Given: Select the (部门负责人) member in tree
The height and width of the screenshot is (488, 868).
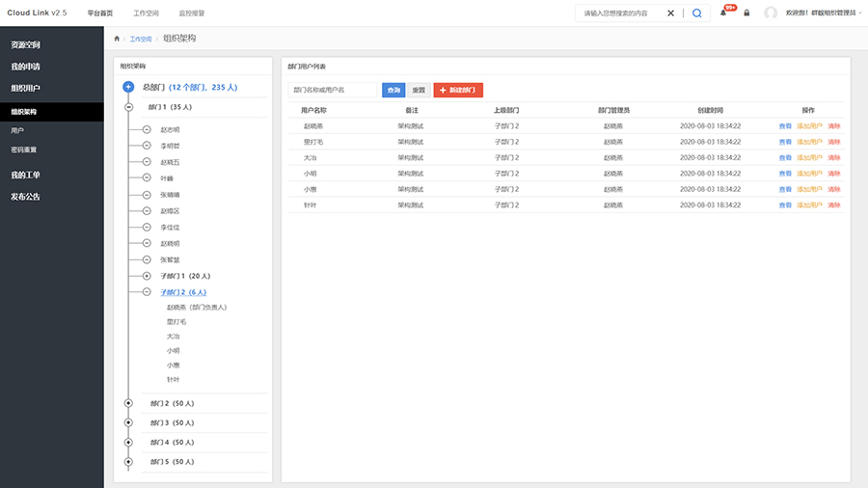Looking at the screenshot, I should [197, 307].
